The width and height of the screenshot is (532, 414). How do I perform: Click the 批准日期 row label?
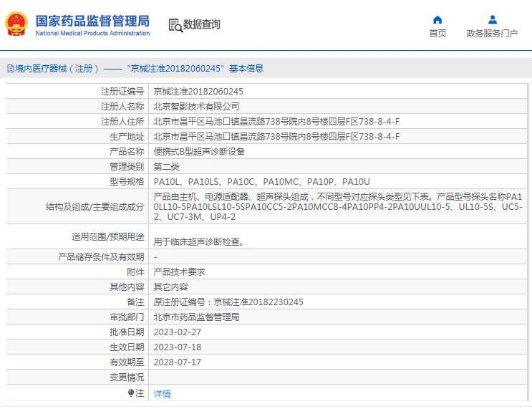127,332
